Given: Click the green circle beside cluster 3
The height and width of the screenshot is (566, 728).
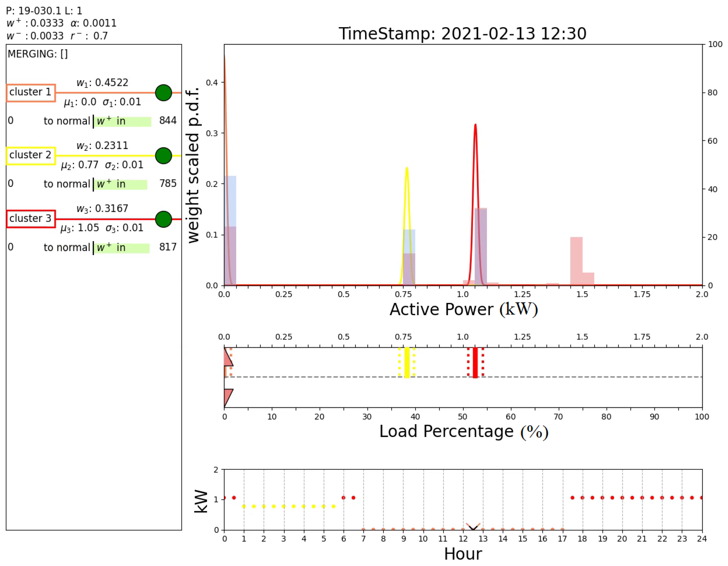Looking at the screenshot, I should (x=163, y=219).
